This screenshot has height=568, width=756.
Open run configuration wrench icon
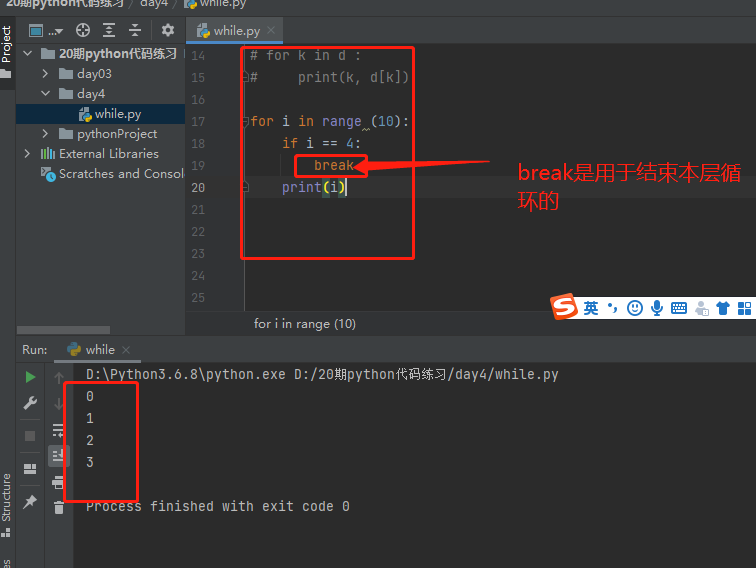tap(30, 403)
